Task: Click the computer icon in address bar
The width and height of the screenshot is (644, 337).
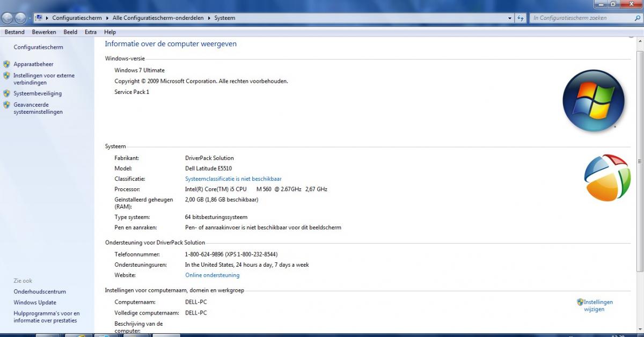Action: coord(39,18)
